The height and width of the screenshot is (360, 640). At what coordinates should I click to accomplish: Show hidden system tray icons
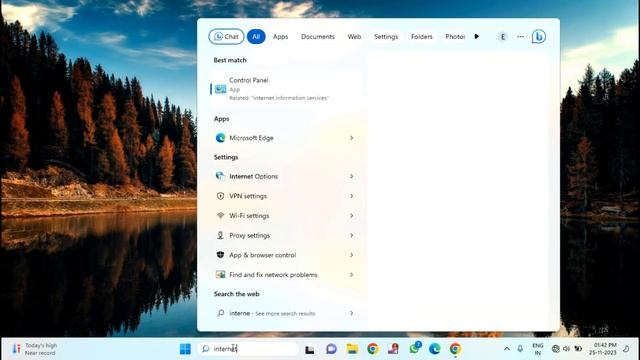click(x=507, y=349)
